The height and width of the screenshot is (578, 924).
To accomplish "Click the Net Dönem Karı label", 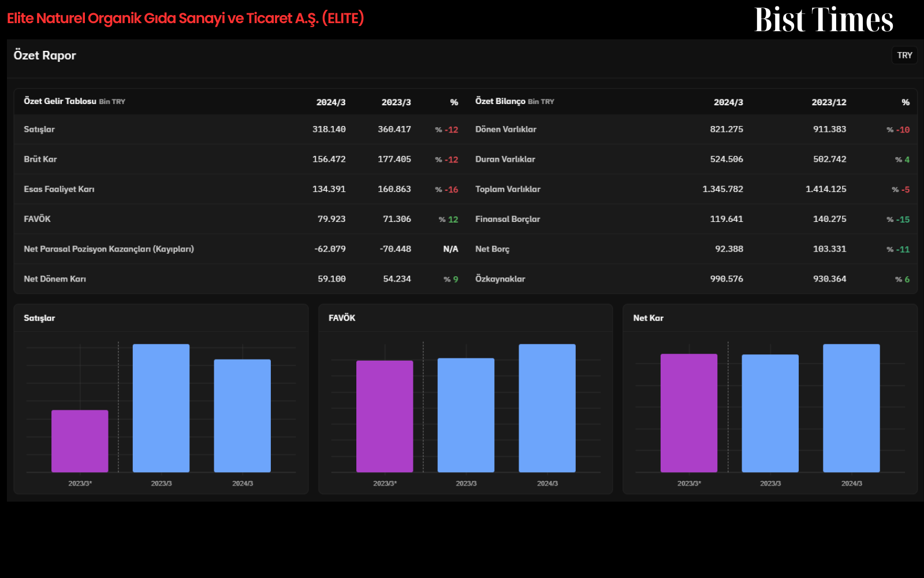I will [x=55, y=279].
